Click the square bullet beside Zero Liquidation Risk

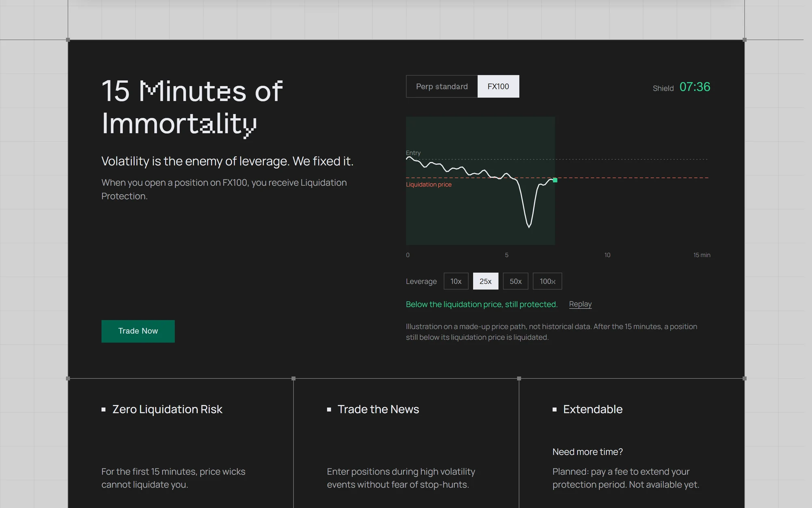[x=104, y=410]
